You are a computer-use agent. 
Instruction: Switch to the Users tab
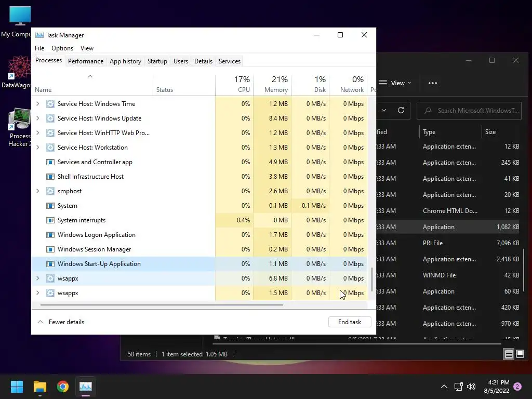(x=180, y=61)
